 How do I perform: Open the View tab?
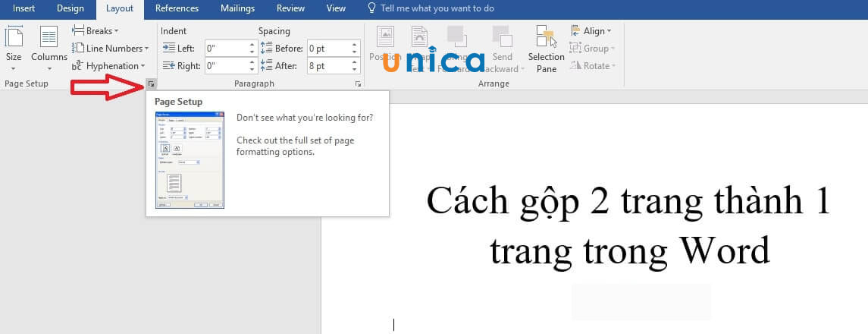click(336, 8)
